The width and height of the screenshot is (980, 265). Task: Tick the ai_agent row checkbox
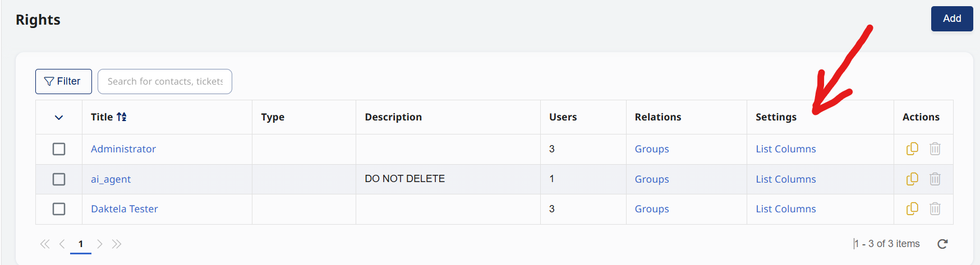click(59, 179)
